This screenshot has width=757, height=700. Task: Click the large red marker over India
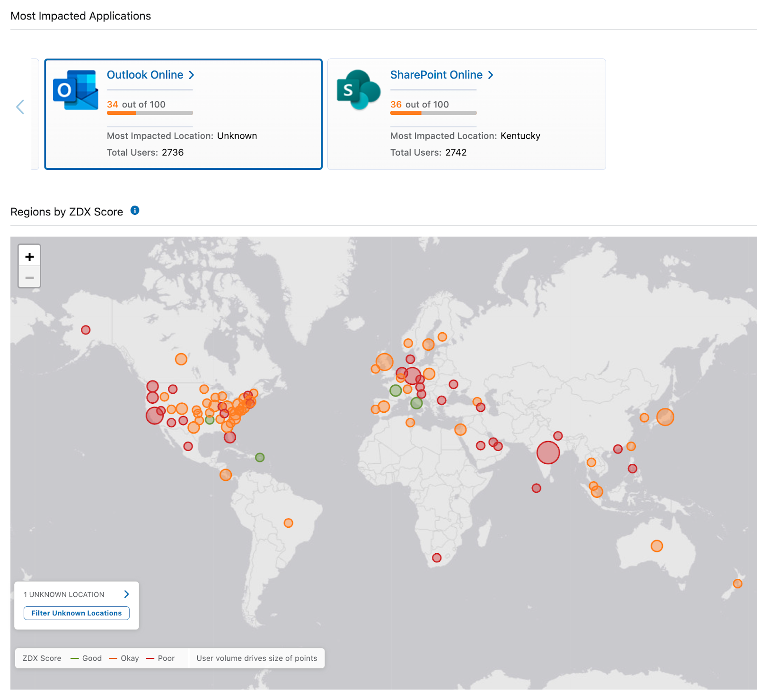click(548, 452)
